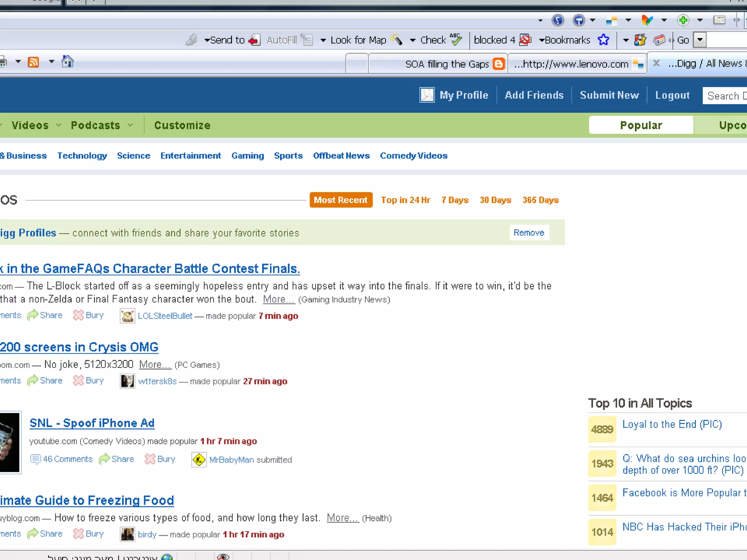Expand the Podcasts menu chevron
The width and height of the screenshot is (747, 560).
pyautogui.click(x=130, y=125)
